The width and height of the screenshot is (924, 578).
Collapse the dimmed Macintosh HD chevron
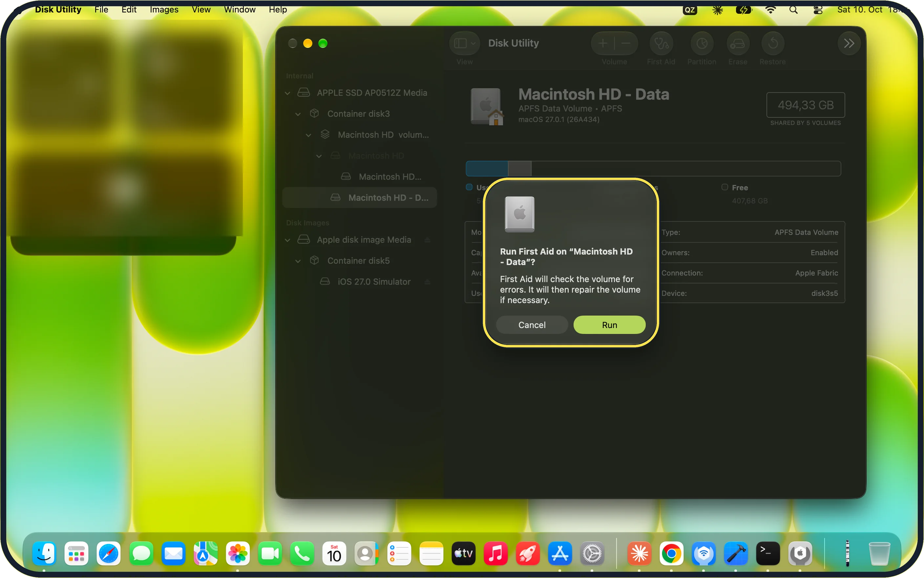pos(319,156)
